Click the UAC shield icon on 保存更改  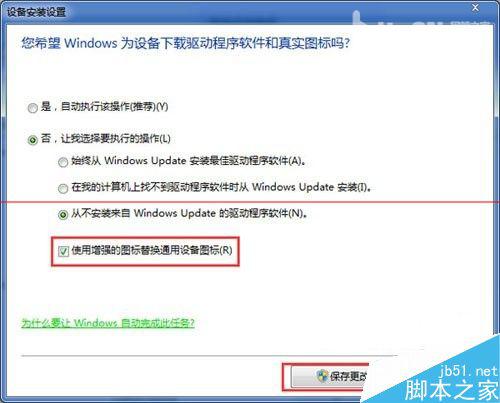pyautogui.click(x=322, y=376)
